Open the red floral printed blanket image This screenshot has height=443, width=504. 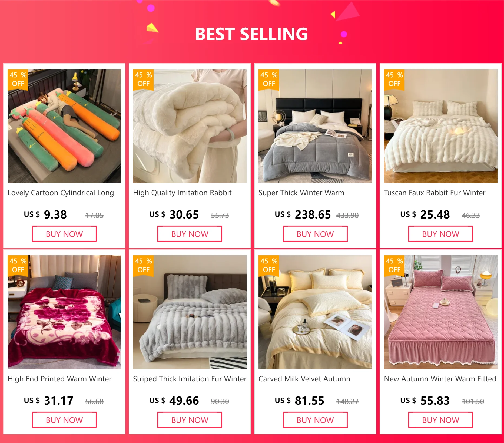pyautogui.click(x=64, y=312)
